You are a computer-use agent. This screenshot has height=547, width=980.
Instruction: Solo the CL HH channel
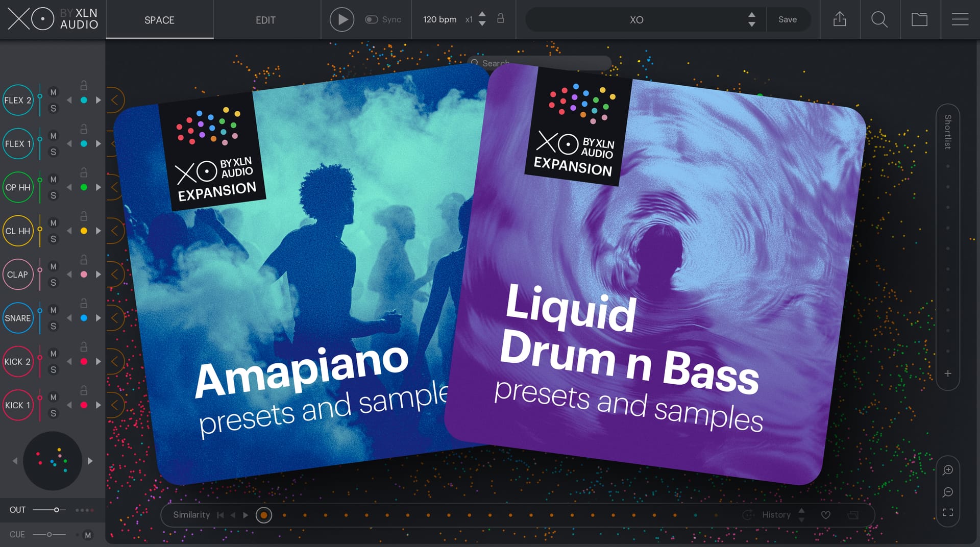(53, 239)
